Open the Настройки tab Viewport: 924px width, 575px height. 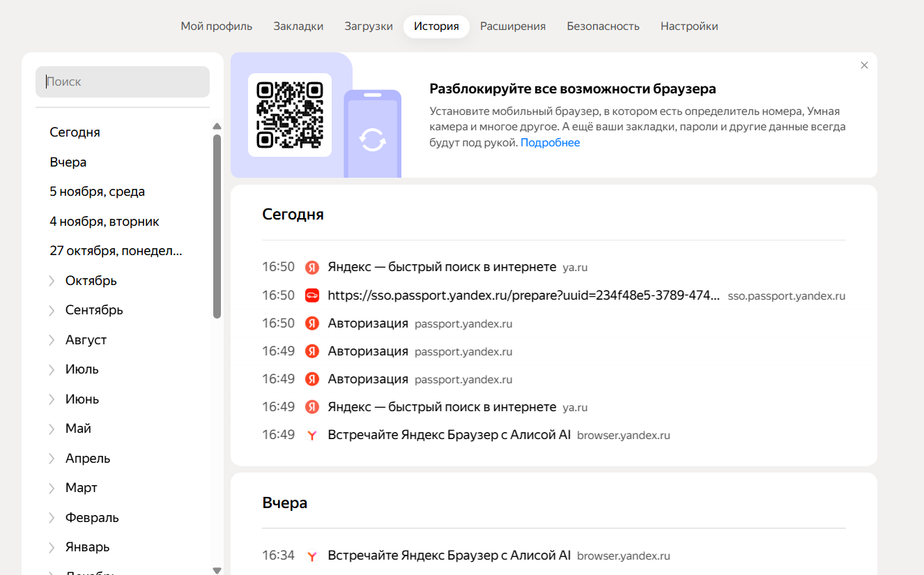[689, 26]
